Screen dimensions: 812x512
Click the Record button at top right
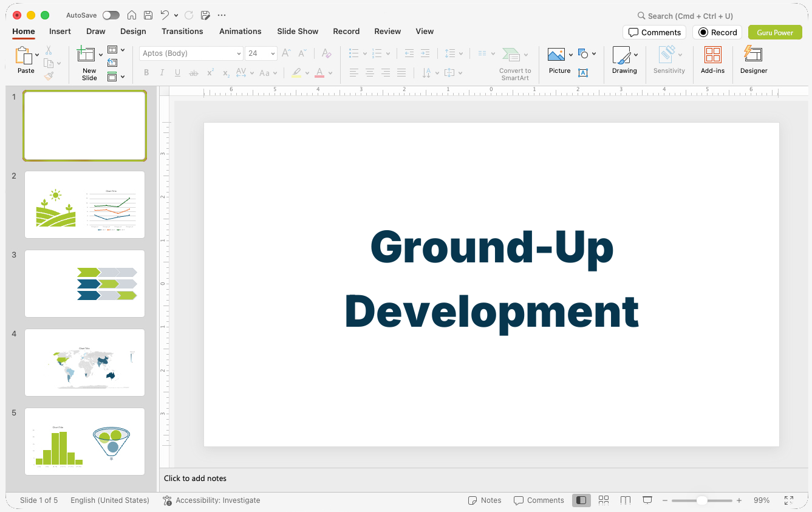(x=717, y=32)
